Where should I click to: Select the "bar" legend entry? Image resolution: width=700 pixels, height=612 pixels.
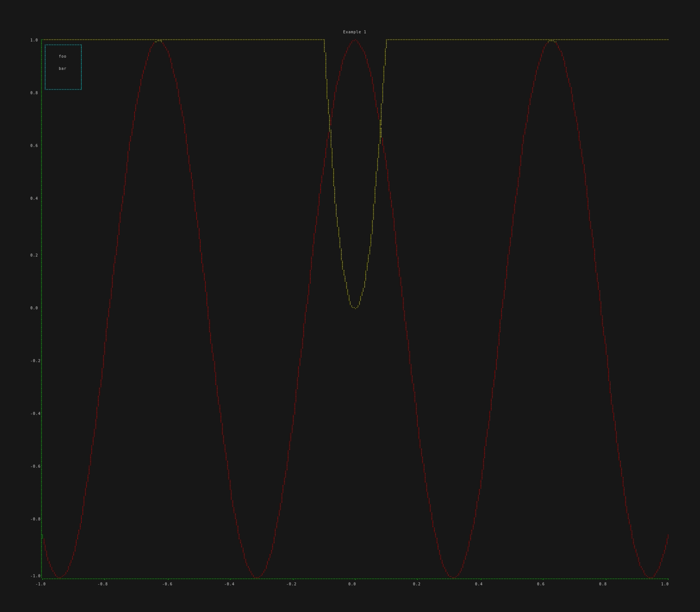pyautogui.click(x=62, y=68)
